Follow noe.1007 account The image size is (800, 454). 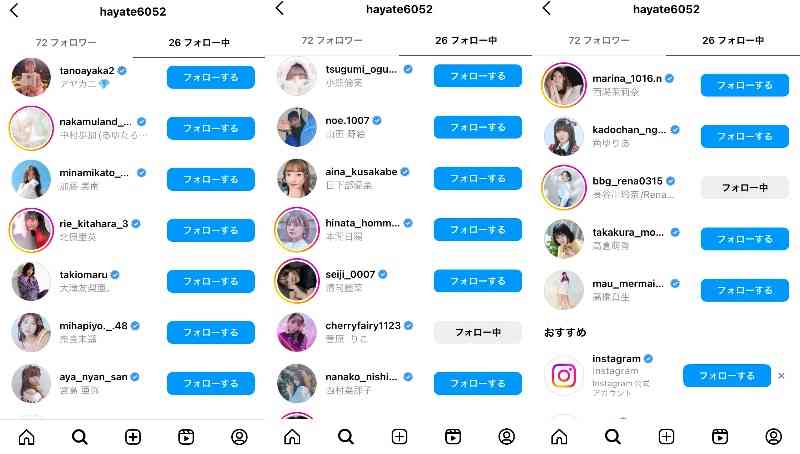coord(478,127)
